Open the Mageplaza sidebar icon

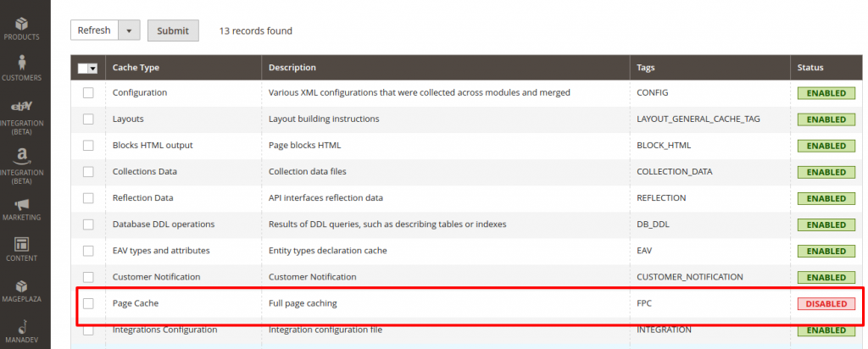(x=21, y=291)
